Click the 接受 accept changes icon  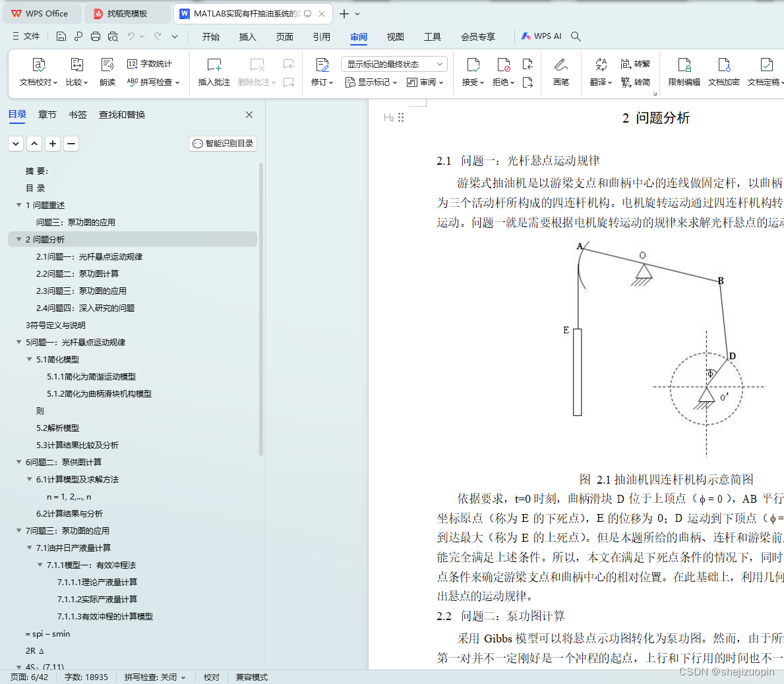(x=473, y=65)
